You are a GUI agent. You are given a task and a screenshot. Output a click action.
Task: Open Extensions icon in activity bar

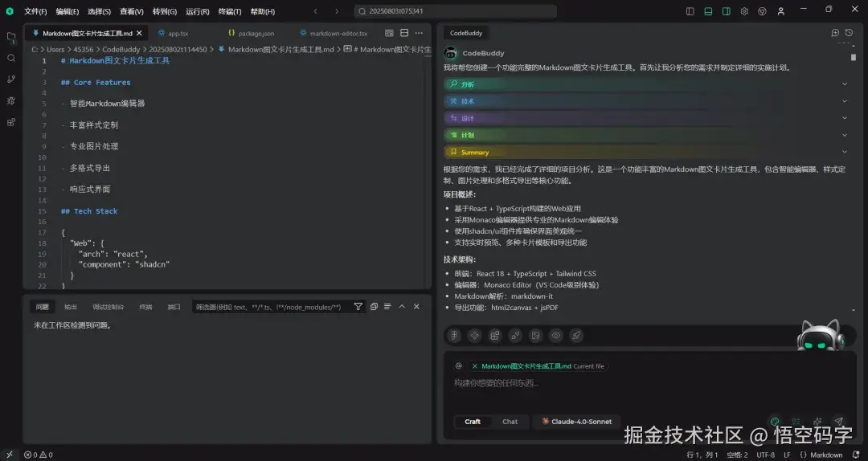[x=11, y=122]
